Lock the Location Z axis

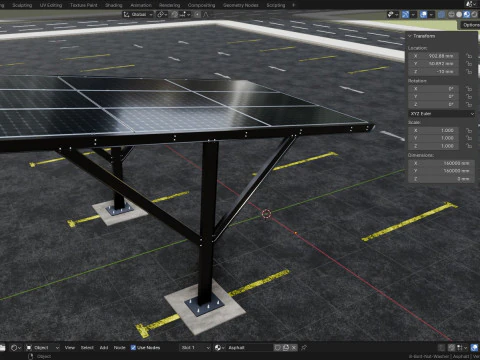469,71
